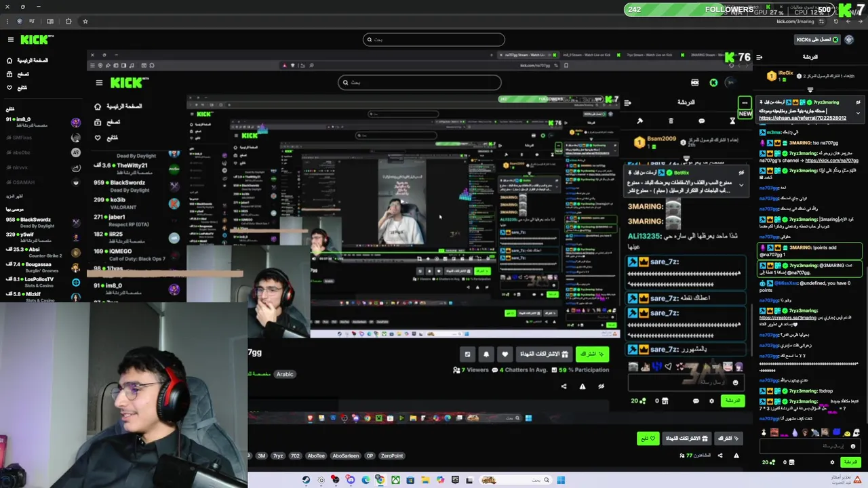Follow the channel with green تابع button
The width and height of the screenshot is (868, 488).
point(648,439)
